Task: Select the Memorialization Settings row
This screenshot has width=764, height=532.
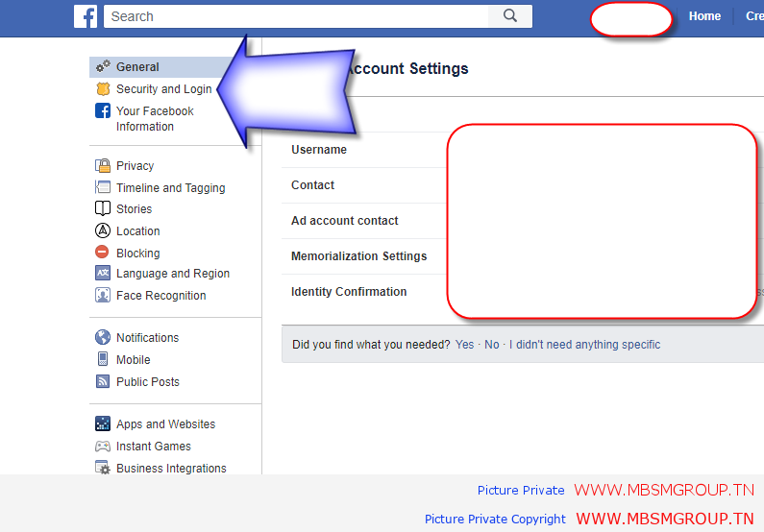Action: point(523,256)
